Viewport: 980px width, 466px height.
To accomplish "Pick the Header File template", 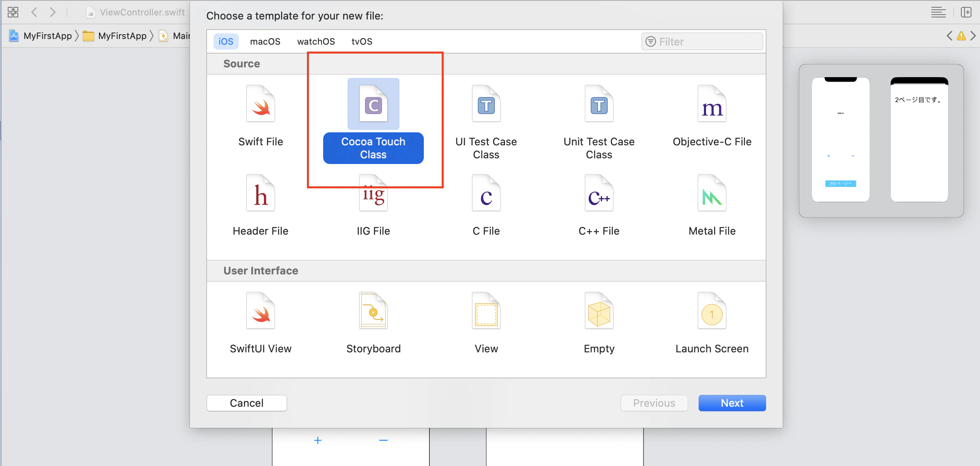I will (x=261, y=205).
